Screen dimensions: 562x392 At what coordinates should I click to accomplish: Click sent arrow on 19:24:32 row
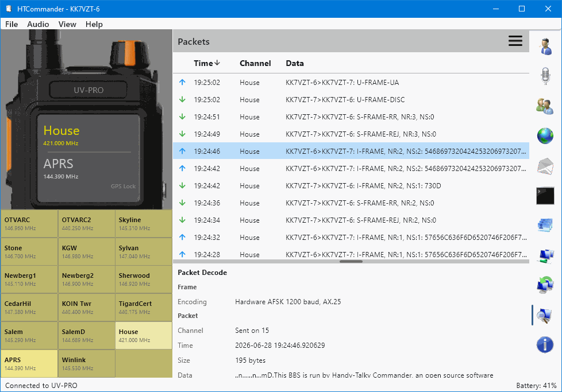182,237
